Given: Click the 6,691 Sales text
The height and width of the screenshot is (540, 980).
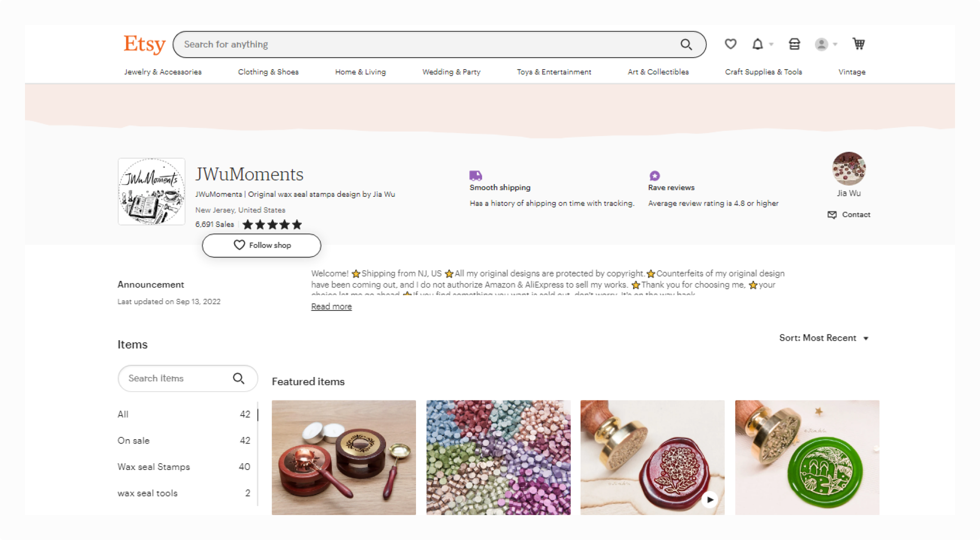Looking at the screenshot, I should [x=215, y=224].
